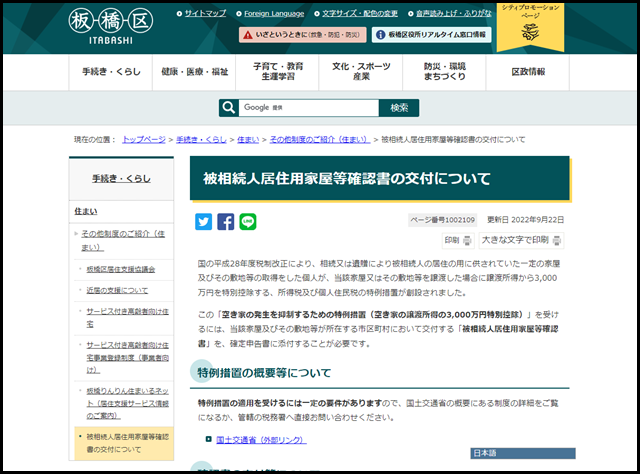Screen dimensions: 640x474
Task: Share page on Twitter
Action: click(203, 222)
